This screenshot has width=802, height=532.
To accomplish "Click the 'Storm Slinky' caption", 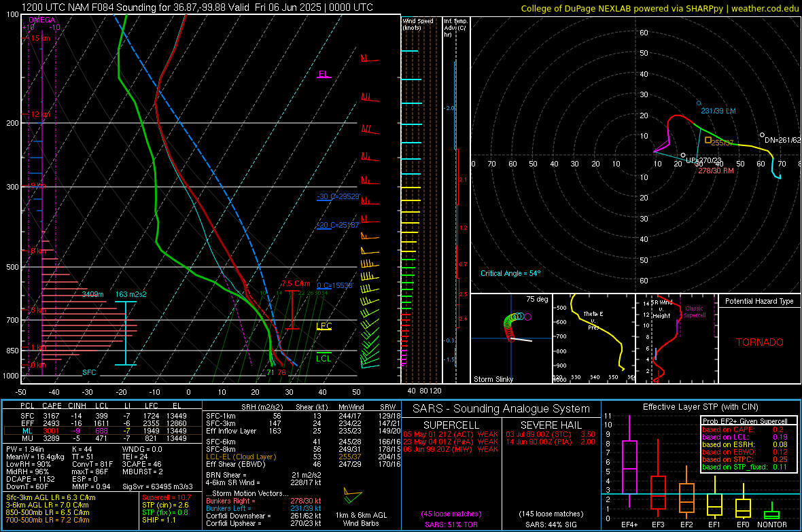I will [493, 379].
